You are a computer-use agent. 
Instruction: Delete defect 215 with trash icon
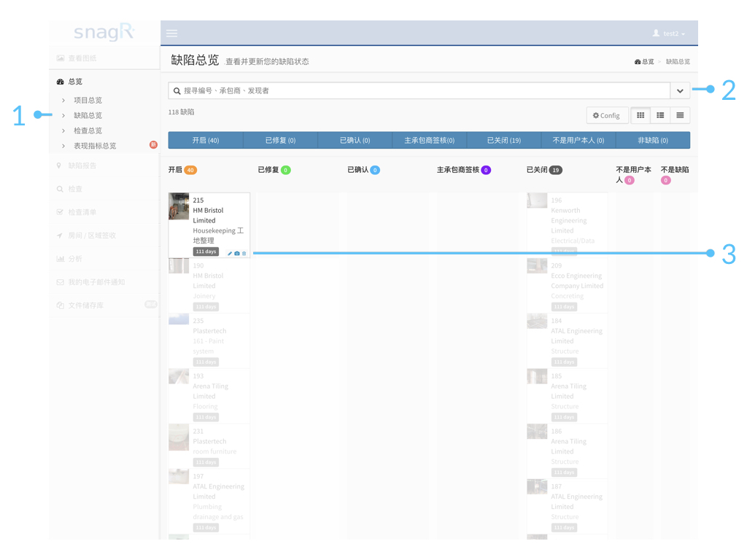click(x=244, y=253)
